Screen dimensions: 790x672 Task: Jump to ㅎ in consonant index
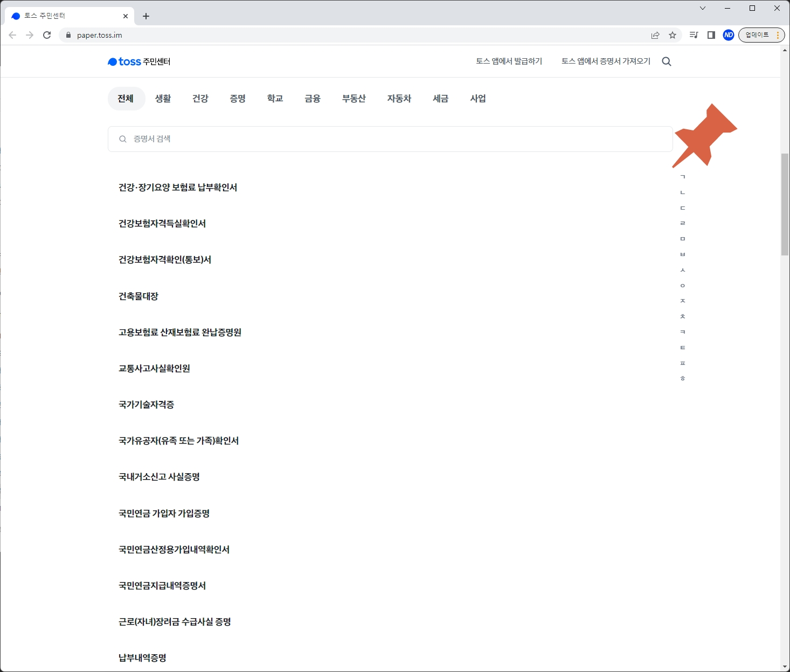pyautogui.click(x=683, y=378)
